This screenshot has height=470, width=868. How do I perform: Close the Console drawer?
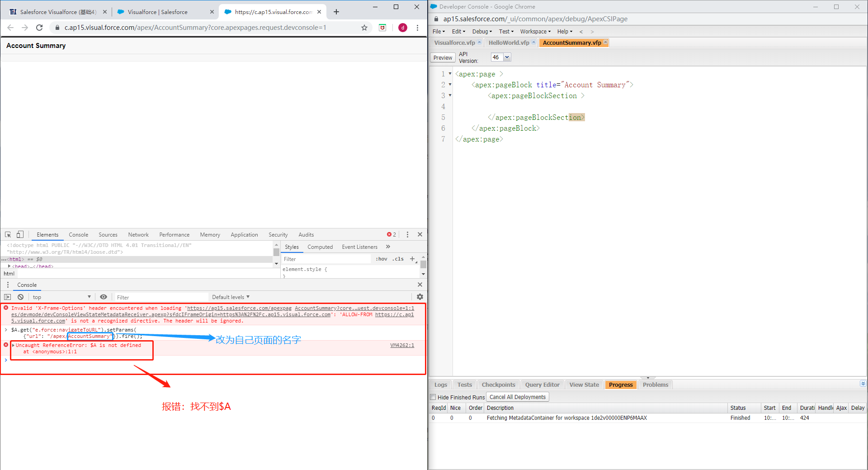[x=420, y=285]
